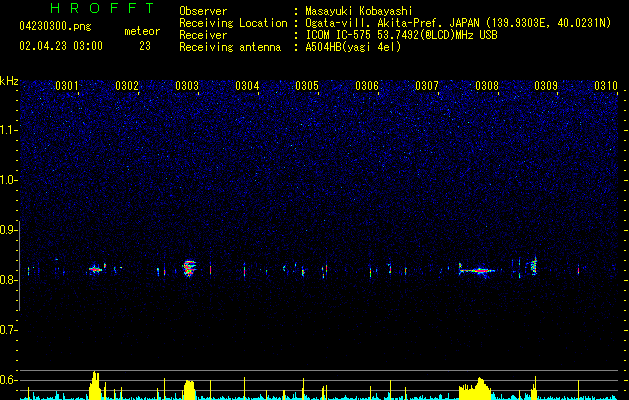The image size is (629, 400).
Task: Click the meteor count label
Action: (142, 31)
